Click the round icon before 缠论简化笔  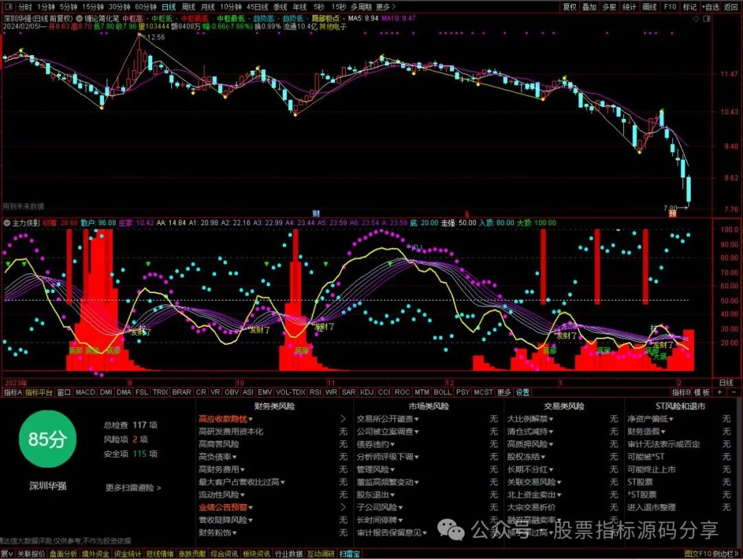(80, 19)
